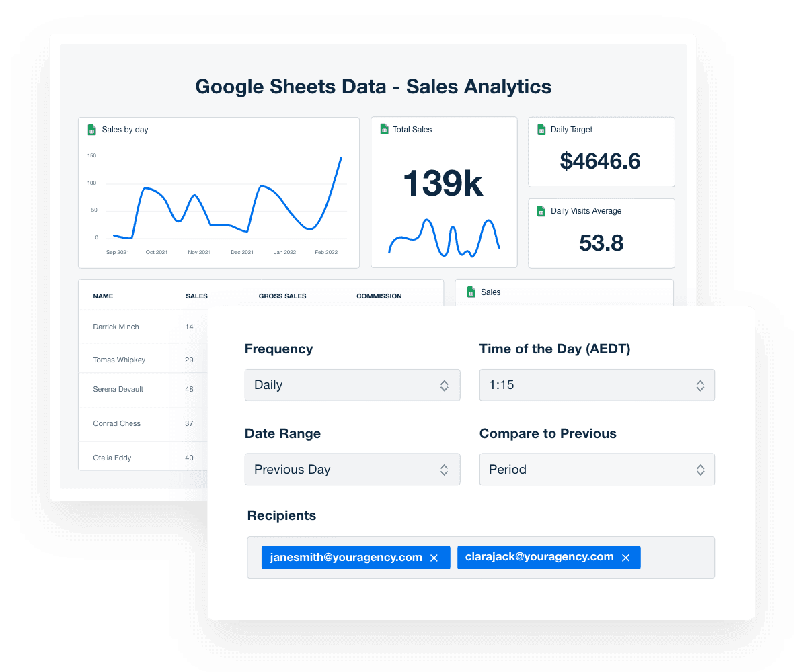Click the Google Sheets icon beside Total Sales

385,129
